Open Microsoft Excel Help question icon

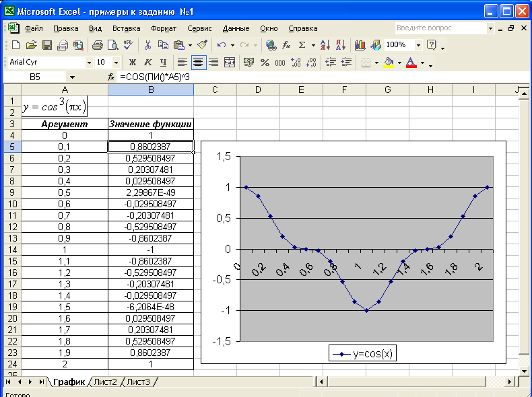(x=432, y=45)
